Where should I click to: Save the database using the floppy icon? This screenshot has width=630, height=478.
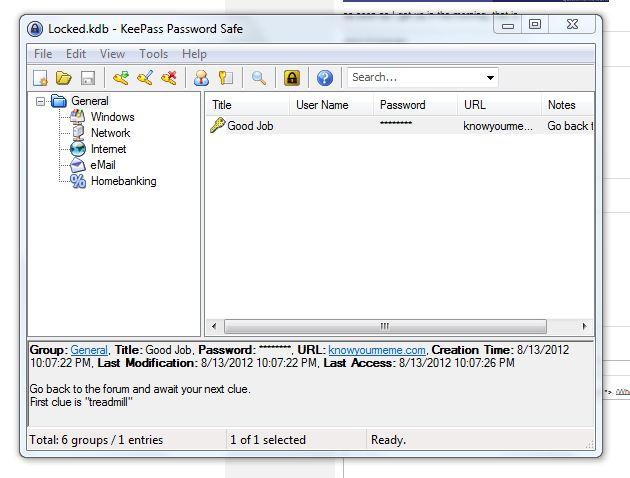[88, 78]
